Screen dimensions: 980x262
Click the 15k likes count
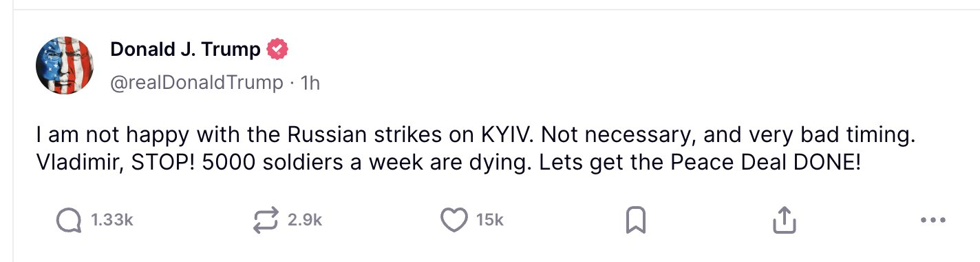pos(490,221)
